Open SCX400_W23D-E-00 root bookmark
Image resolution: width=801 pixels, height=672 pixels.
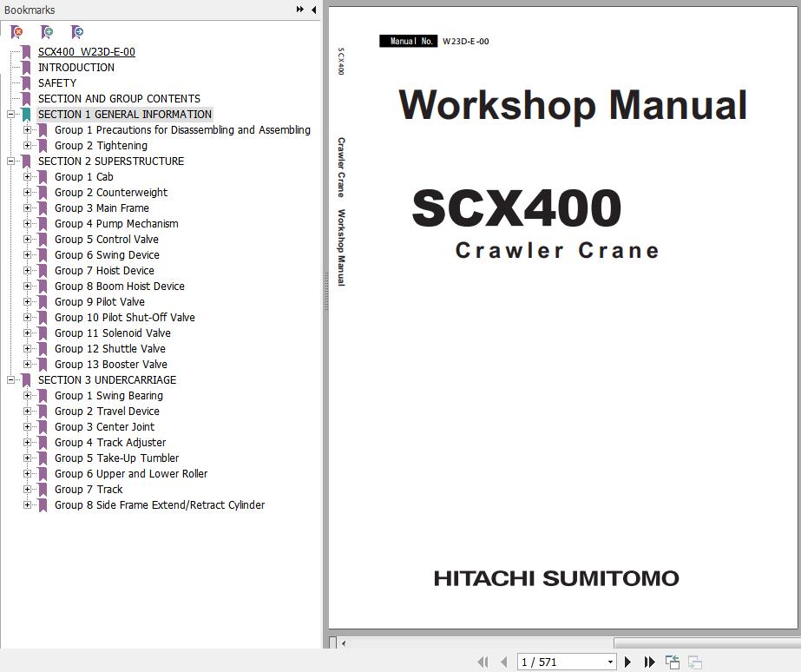86,51
